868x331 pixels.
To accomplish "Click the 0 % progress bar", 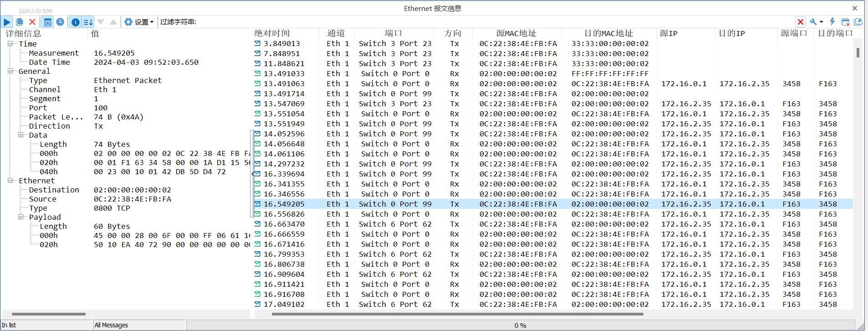I will coord(521,325).
